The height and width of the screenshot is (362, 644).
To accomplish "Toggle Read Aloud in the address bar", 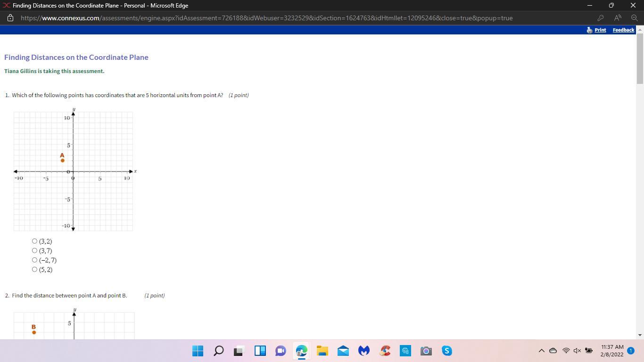I will [618, 18].
